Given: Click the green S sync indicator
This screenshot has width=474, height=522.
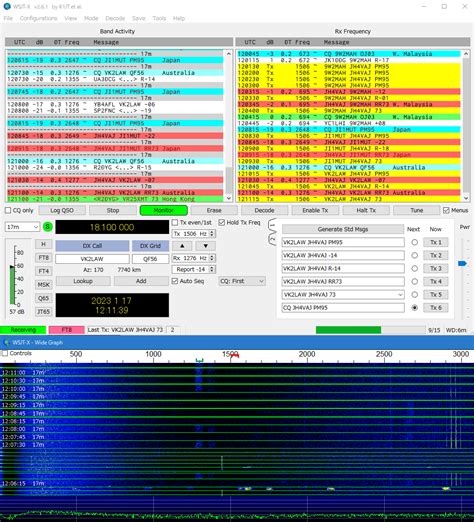Looking at the screenshot, I should tap(47, 227).
